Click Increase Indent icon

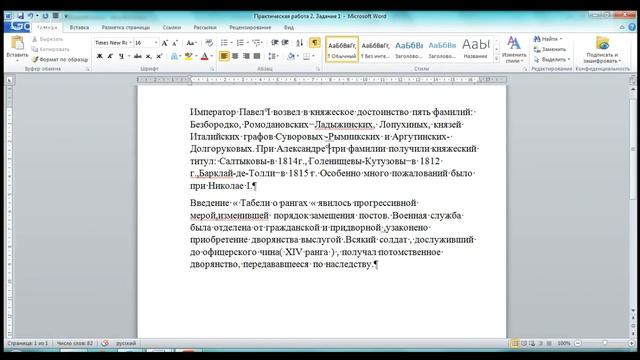point(285,43)
